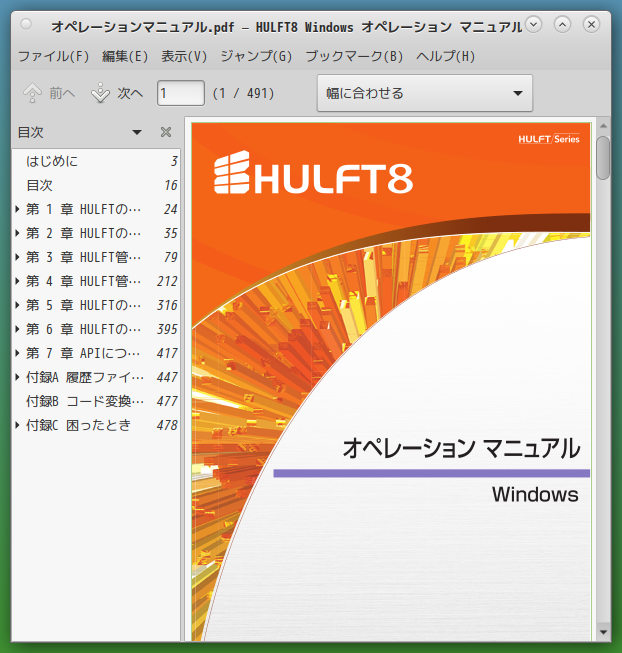Expand the 第 5 章 tree entry
Screen dimensions: 622x653
[17, 305]
